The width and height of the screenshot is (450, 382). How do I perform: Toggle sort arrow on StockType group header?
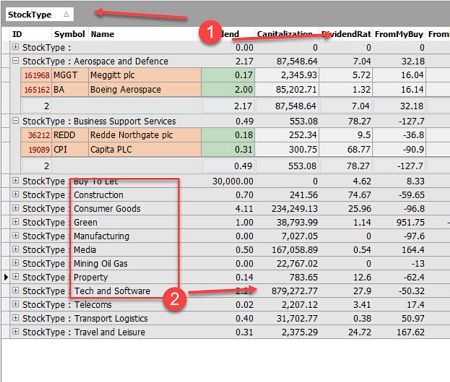click(x=66, y=14)
